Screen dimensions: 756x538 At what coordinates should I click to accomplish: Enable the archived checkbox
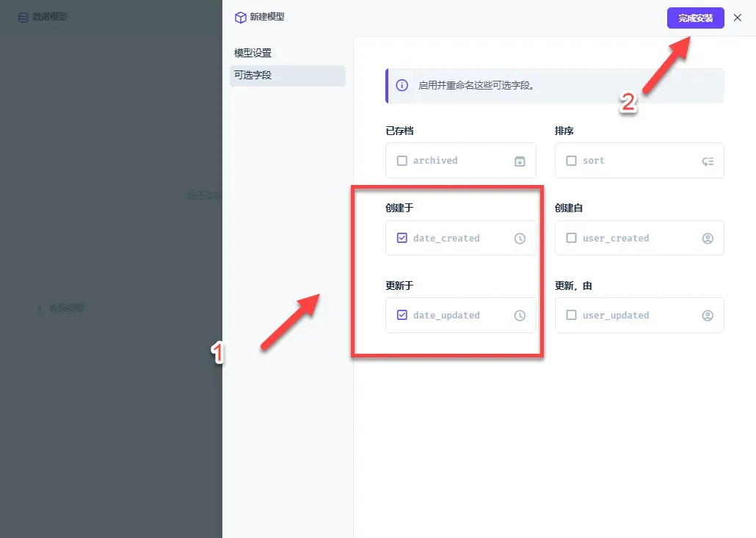[x=401, y=161]
